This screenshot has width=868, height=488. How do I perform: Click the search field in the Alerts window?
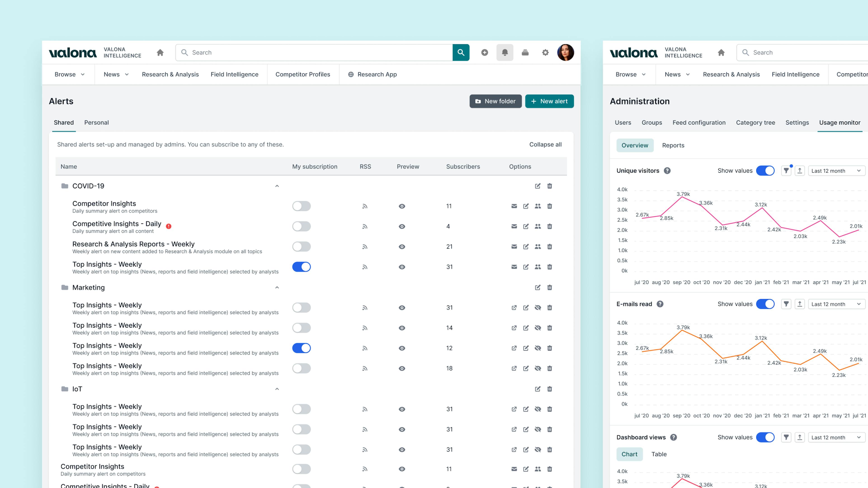coord(314,53)
